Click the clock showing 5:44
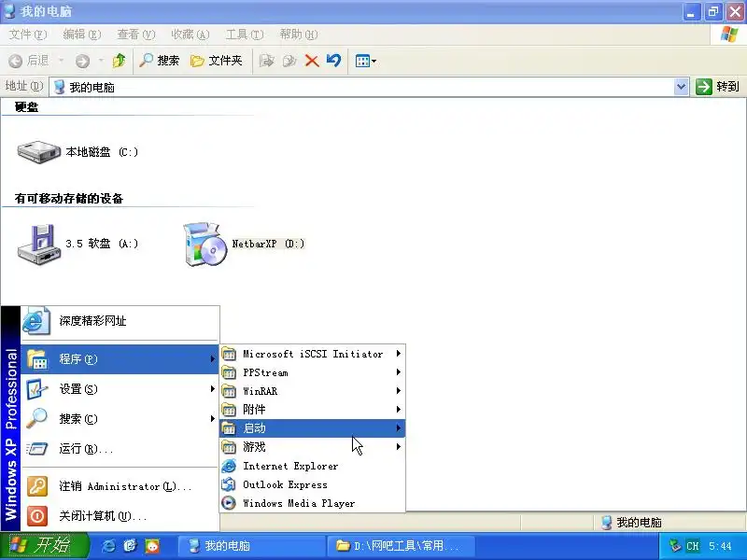Screen dimensions: 747x560 click(x=720, y=546)
